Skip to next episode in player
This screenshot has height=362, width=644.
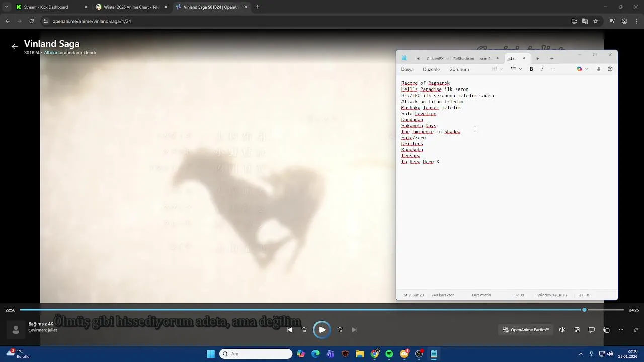coord(355,330)
